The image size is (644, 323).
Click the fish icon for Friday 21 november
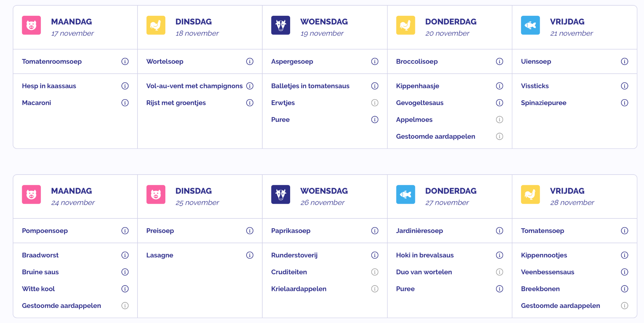530,25
